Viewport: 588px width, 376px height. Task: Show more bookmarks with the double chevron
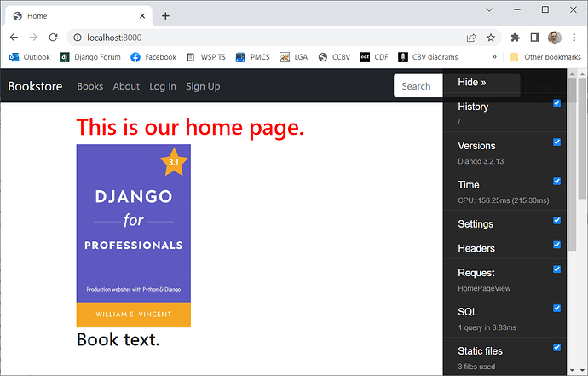pos(494,57)
